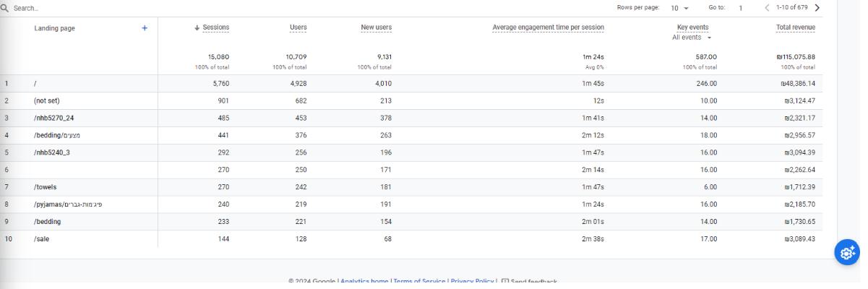The height and width of the screenshot is (289, 868).
Task: Sort by Average engagement time per session
Action: [549, 27]
